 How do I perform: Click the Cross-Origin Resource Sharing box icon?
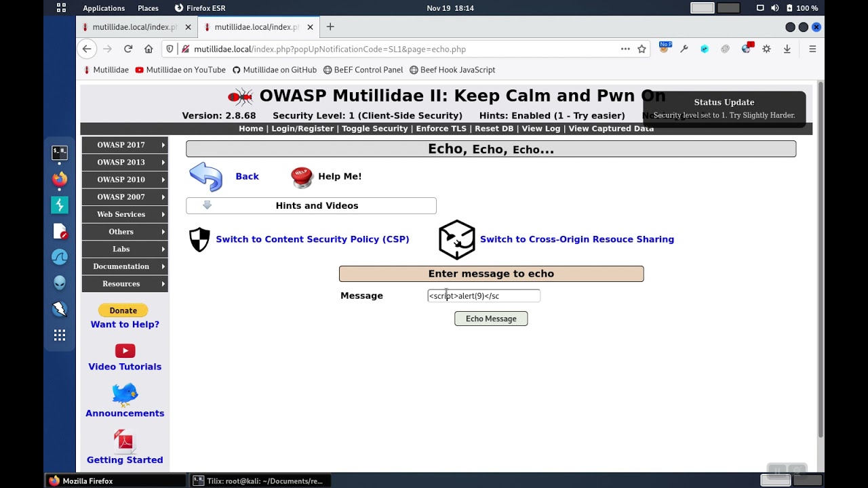coord(457,239)
